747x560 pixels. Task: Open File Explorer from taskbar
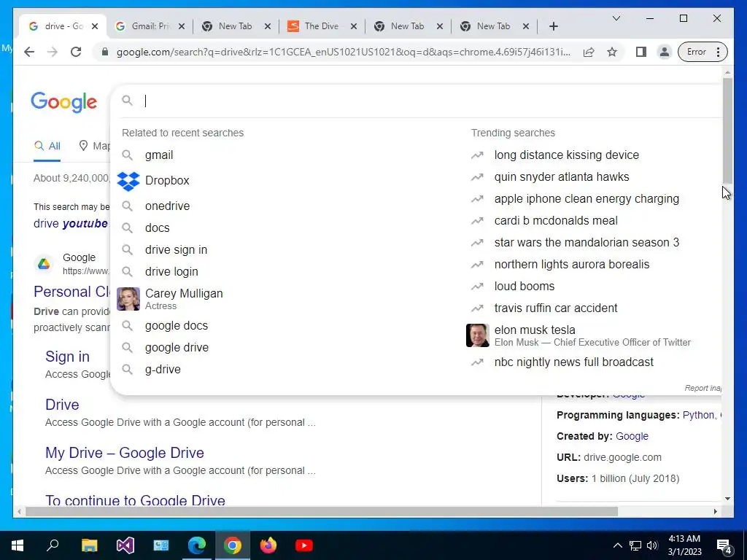click(x=89, y=545)
